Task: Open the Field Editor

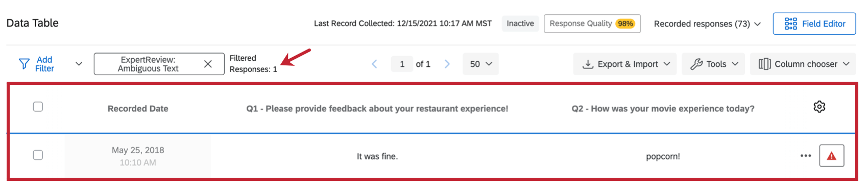Action: [814, 23]
